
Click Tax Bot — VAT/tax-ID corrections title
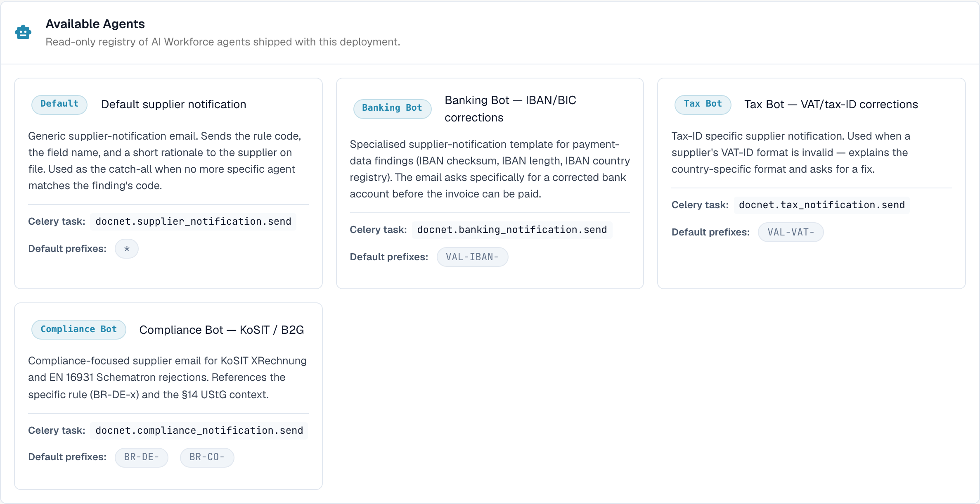(831, 105)
